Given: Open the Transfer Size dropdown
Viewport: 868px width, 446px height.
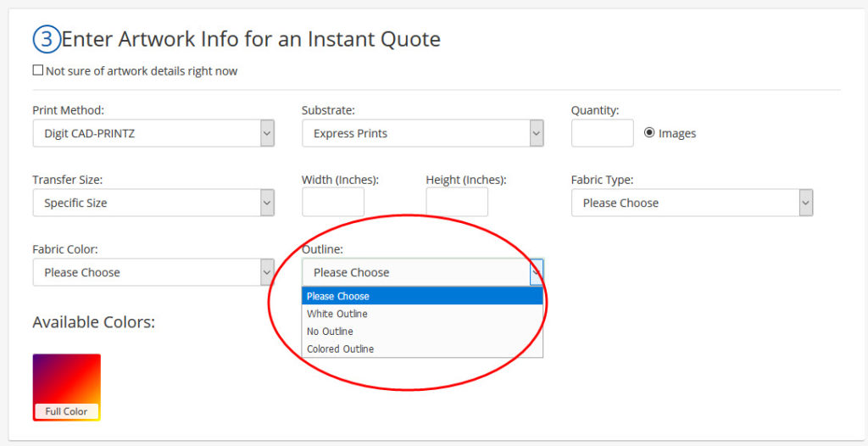Looking at the screenshot, I should click(x=153, y=203).
